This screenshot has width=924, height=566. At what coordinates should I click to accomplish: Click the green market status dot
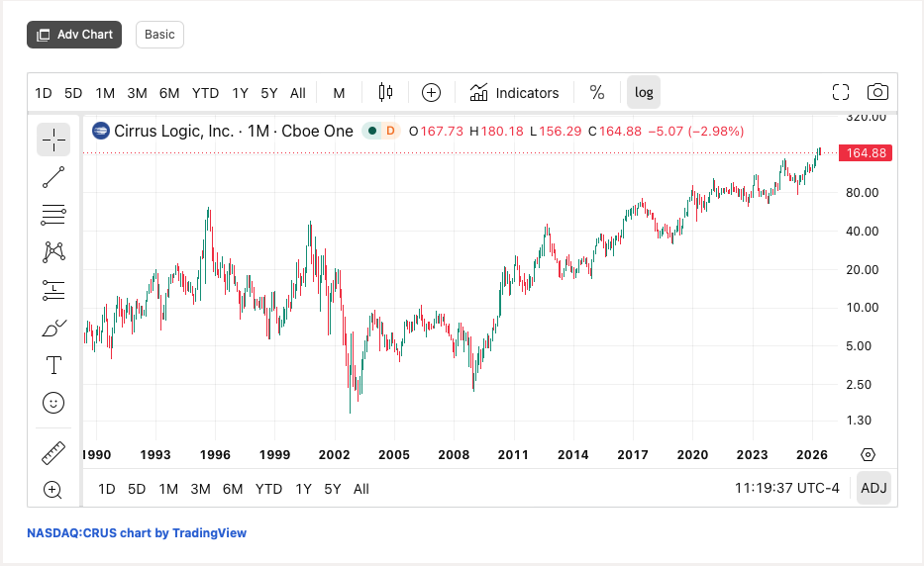tap(372, 131)
